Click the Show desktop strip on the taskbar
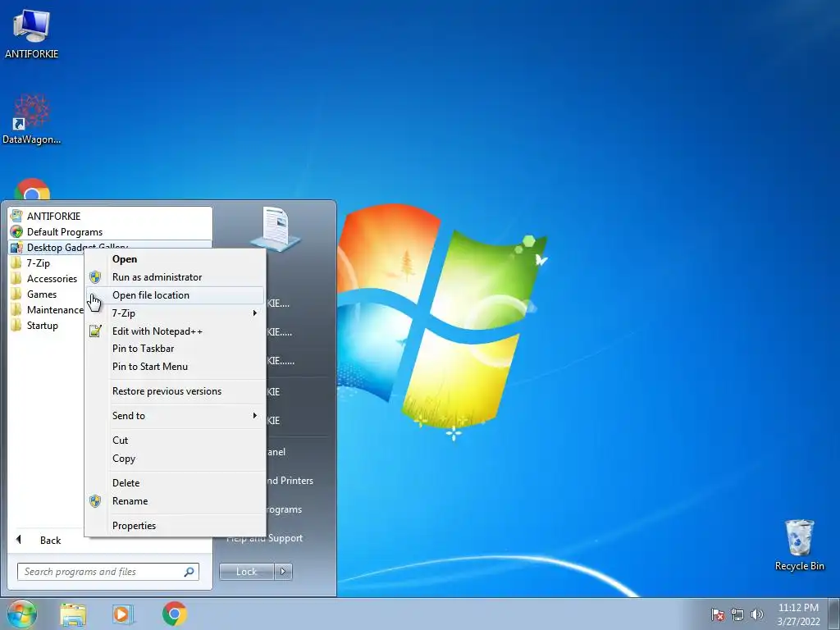840x630 pixels. 834,614
